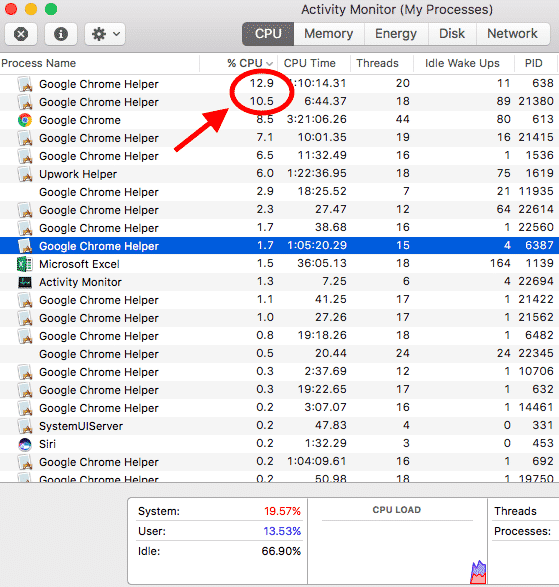Click CPU time 3:21:06.26 cell
Screen dimensions: 559x587
pyautogui.click(x=317, y=119)
